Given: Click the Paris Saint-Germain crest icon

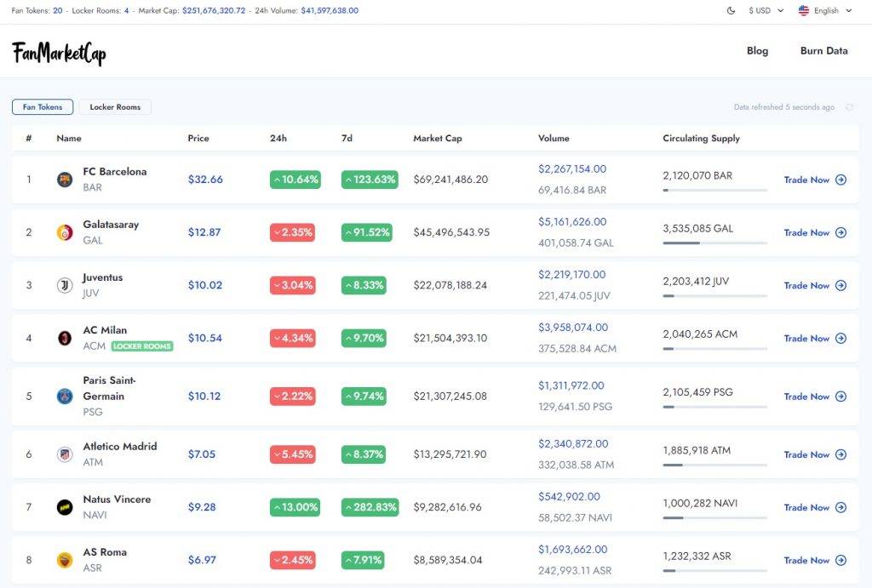Looking at the screenshot, I should (65, 397).
